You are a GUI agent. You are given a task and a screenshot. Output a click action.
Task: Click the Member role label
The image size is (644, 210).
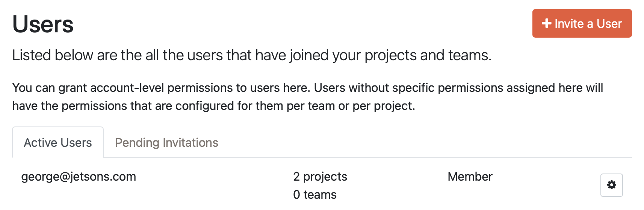470,177
